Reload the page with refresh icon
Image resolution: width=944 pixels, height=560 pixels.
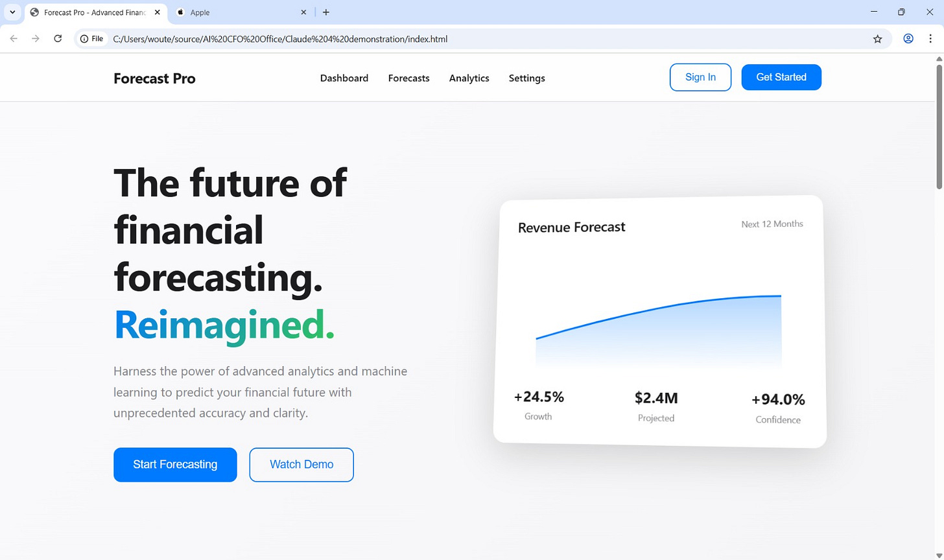tap(58, 39)
